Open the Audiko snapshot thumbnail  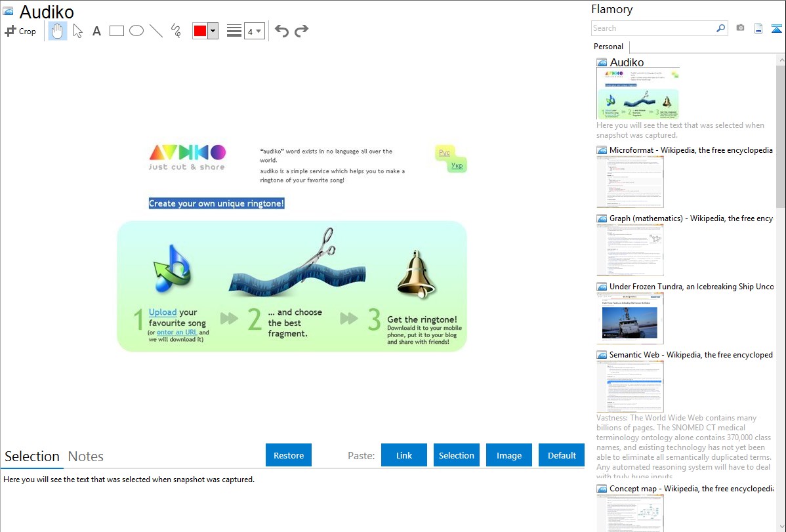click(638, 93)
